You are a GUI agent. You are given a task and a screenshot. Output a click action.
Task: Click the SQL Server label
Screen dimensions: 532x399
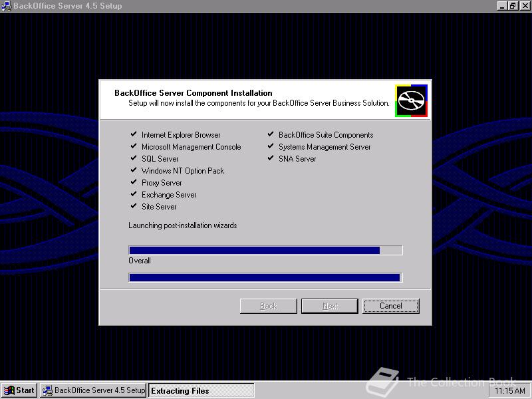[x=160, y=159]
